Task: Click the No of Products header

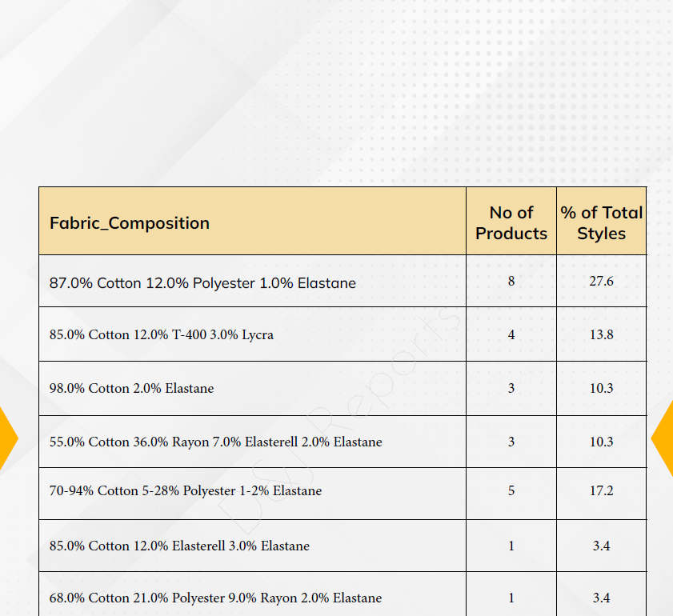Action: [511, 222]
